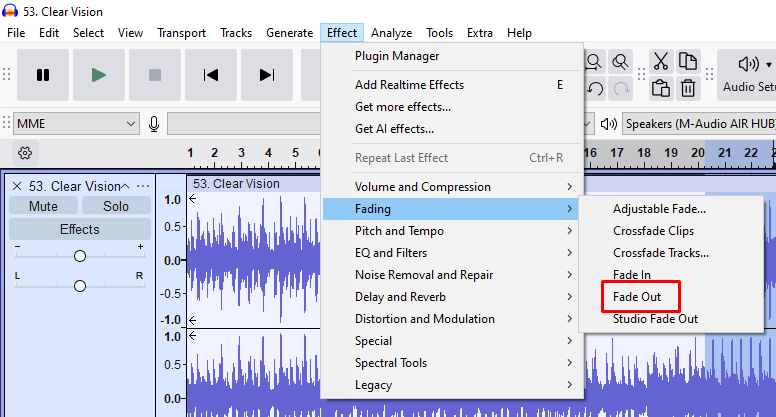776x417 pixels.
Task: Click the Undo arrow icon
Action: pos(595,89)
